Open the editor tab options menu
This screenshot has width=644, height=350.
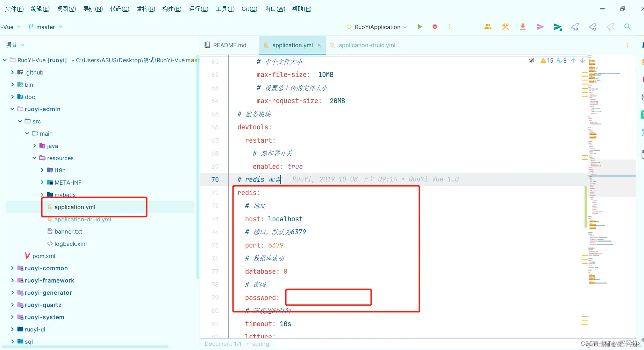[628, 45]
